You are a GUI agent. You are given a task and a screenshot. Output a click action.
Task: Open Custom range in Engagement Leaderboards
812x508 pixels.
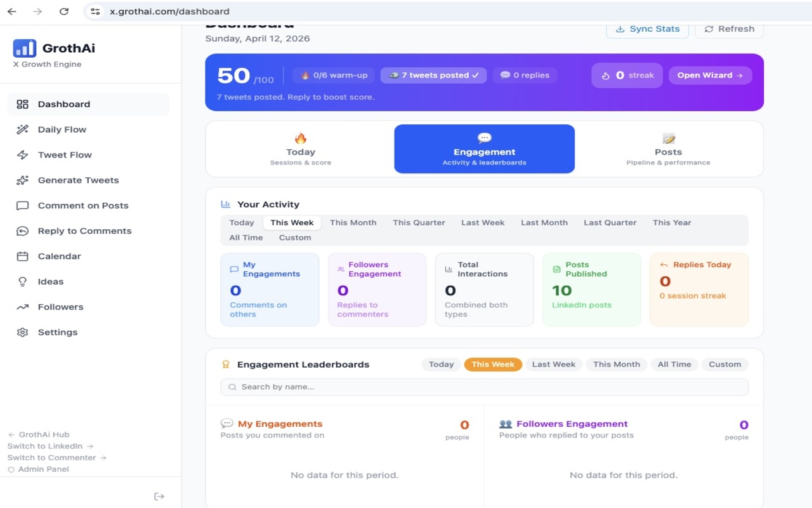coord(724,364)
